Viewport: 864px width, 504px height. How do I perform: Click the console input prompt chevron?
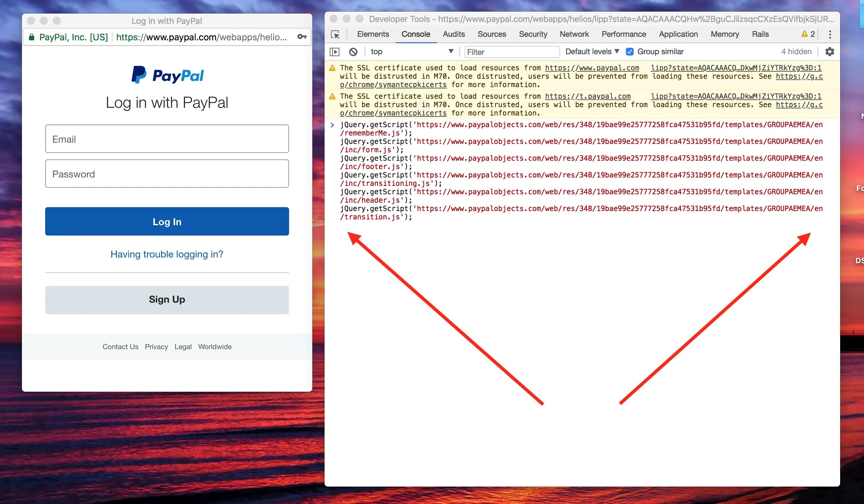pyautogui.click(x=332, y=125)
